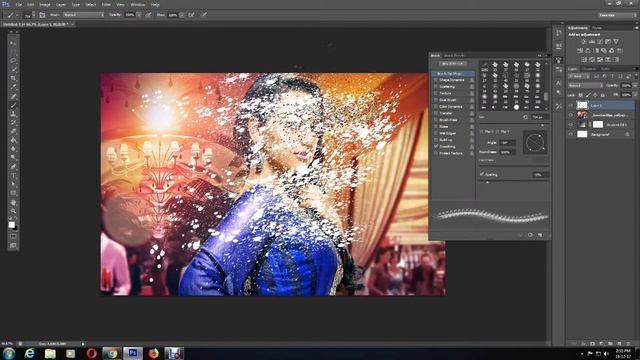Select the Layer 1 thumbnail
Viewport: 640px width, 360px height.
582,105
